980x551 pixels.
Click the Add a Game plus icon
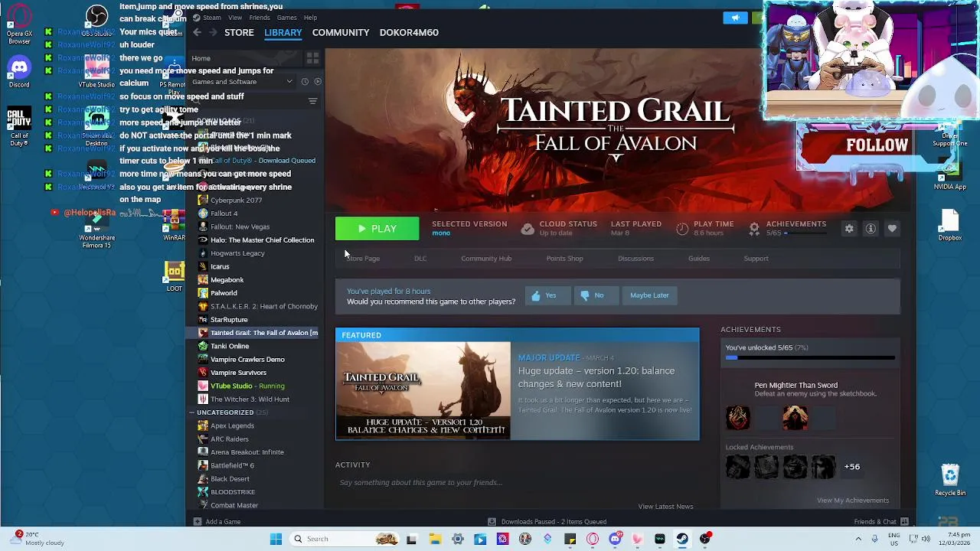(198, 522)
